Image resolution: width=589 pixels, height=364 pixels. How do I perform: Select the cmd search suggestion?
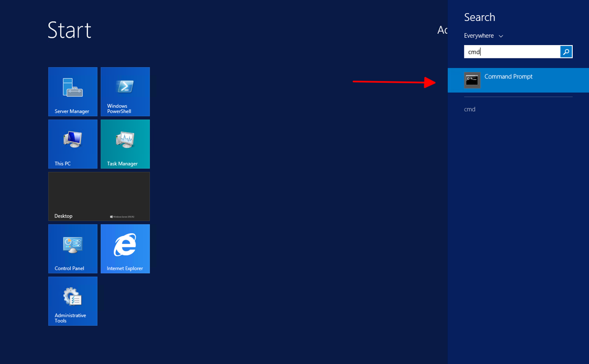[x=470, y=109]
